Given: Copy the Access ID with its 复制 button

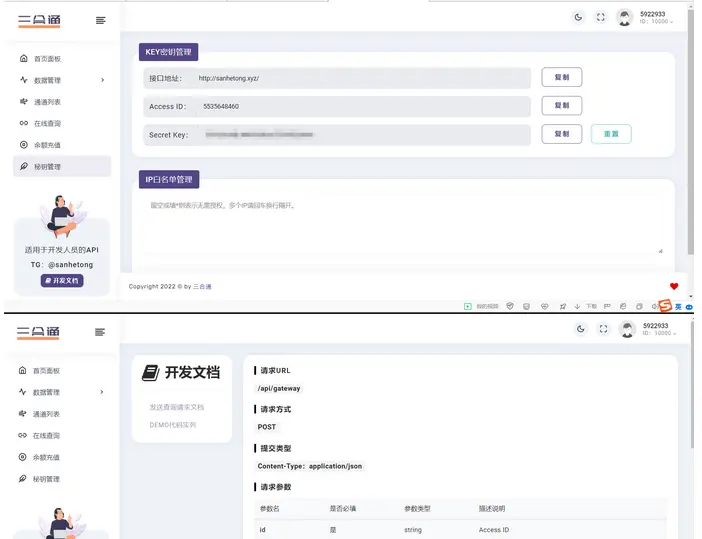Looking at the screenshot, I should [562, 105].
